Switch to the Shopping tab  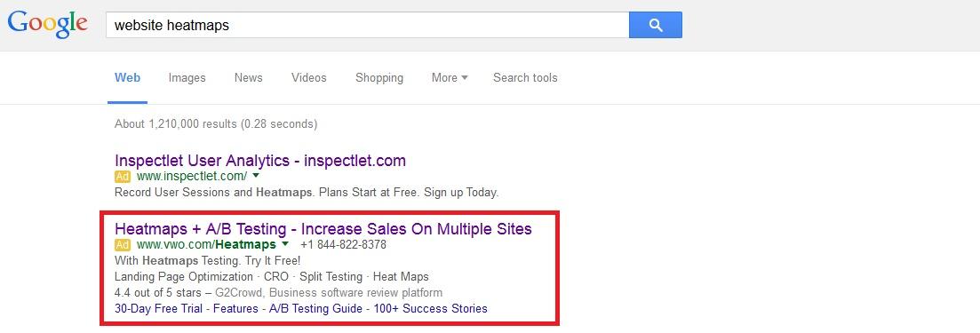click(x=379, y=78)
